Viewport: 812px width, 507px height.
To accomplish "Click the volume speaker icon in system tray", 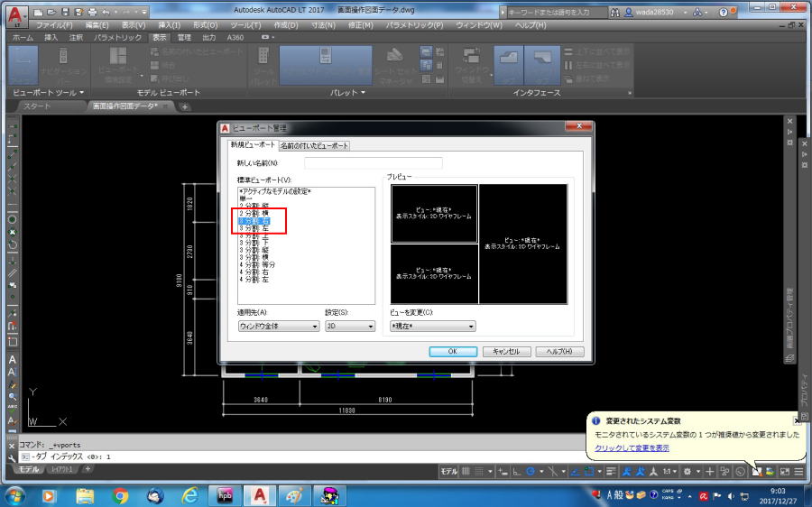I will pos(731,496).
